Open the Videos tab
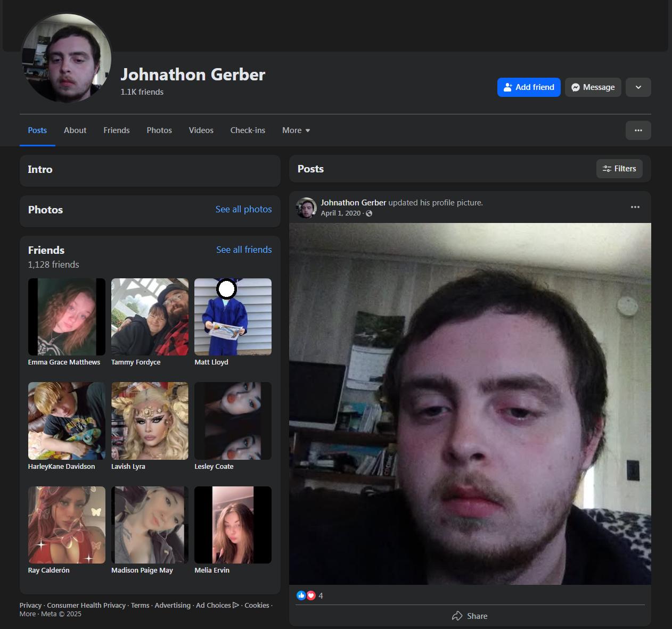This screenshot has height=629, width=672. click(201, 130)
